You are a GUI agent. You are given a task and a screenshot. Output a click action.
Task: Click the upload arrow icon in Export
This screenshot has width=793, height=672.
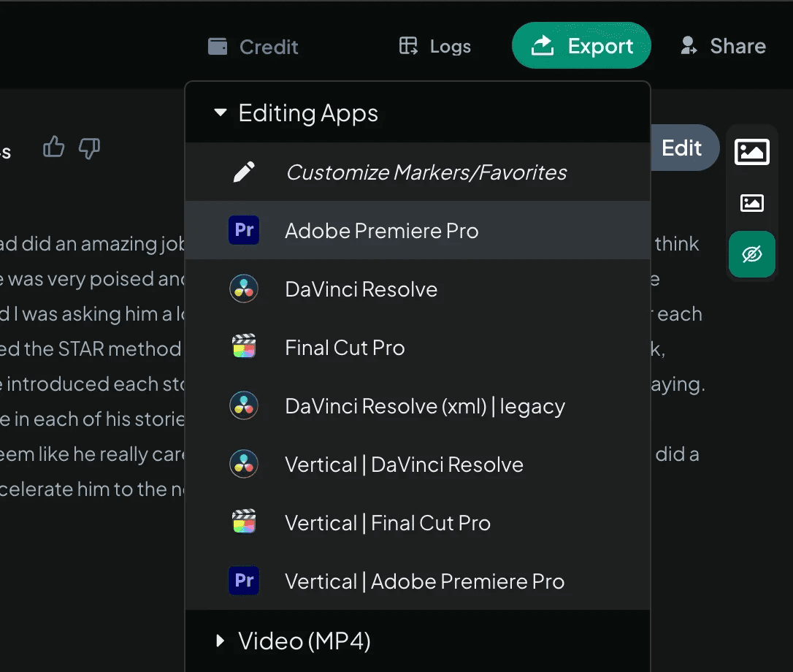click(x=542, y=45)
